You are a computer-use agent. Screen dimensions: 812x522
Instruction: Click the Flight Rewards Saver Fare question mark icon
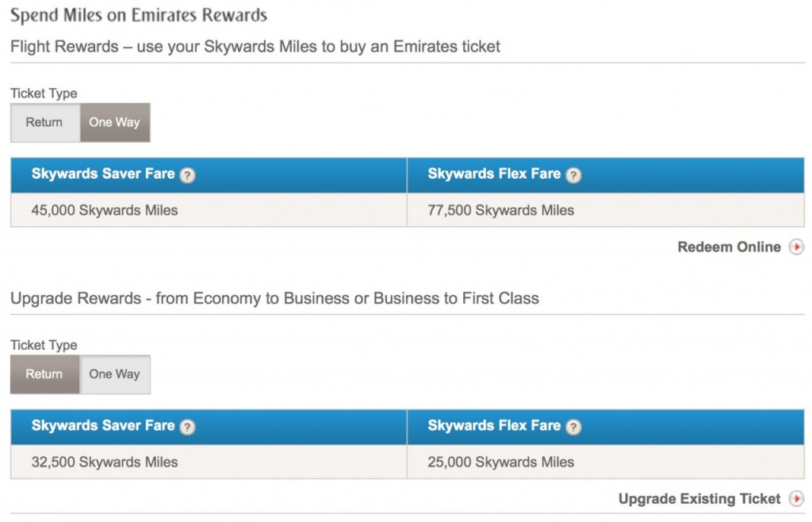(x=188, y=175)
